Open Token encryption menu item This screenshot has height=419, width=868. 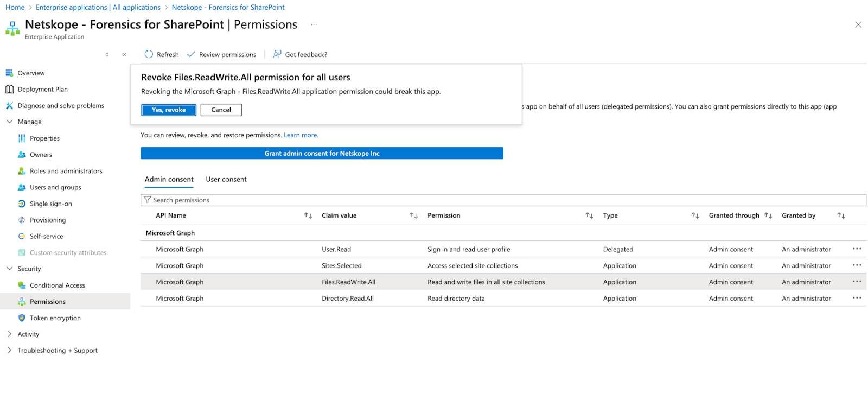55,318
